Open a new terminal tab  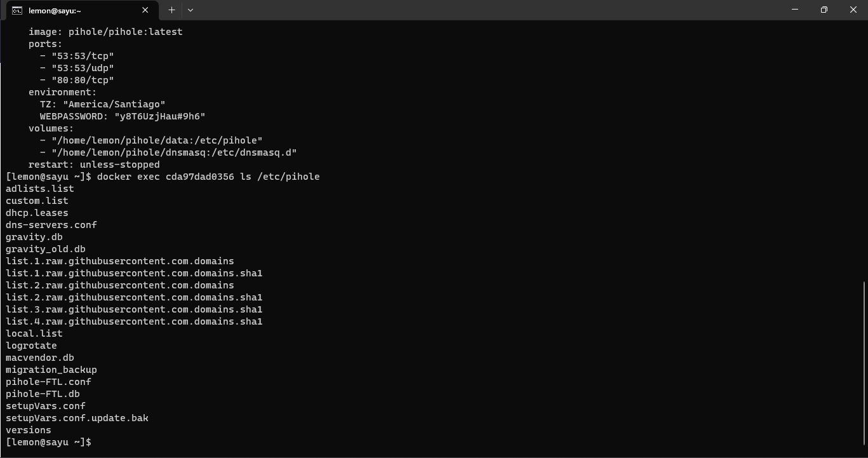(x=171, y=10)
